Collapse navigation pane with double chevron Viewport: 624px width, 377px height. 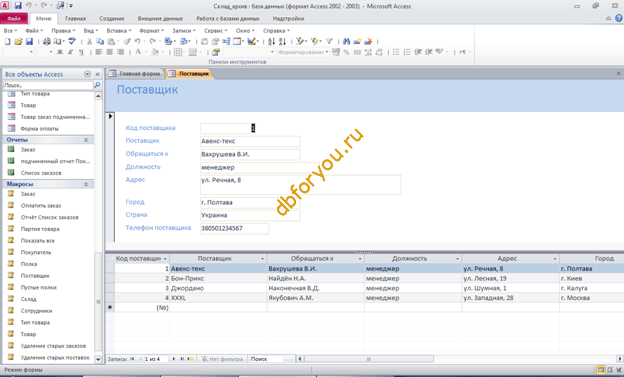[98, 74]
